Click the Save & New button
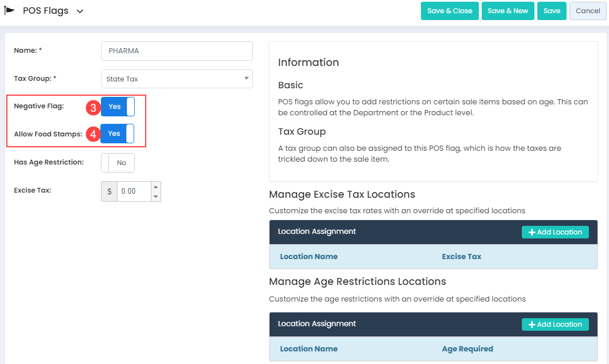Screen dimensions: 609x364 [x=508, y=11]
